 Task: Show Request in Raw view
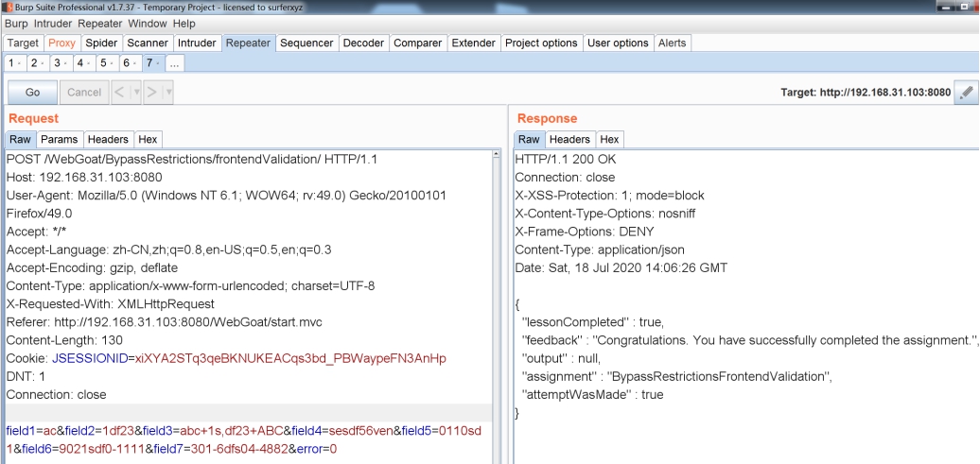20,139
